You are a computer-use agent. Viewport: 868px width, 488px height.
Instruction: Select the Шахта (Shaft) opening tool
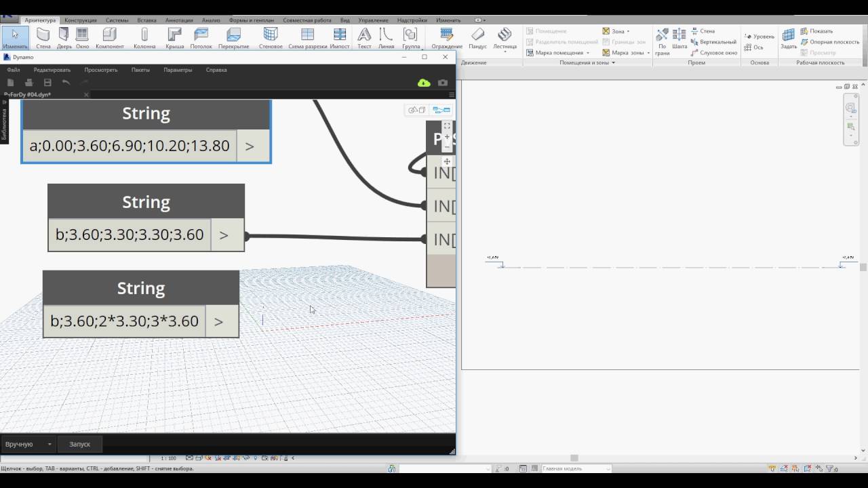pos(679,38)
